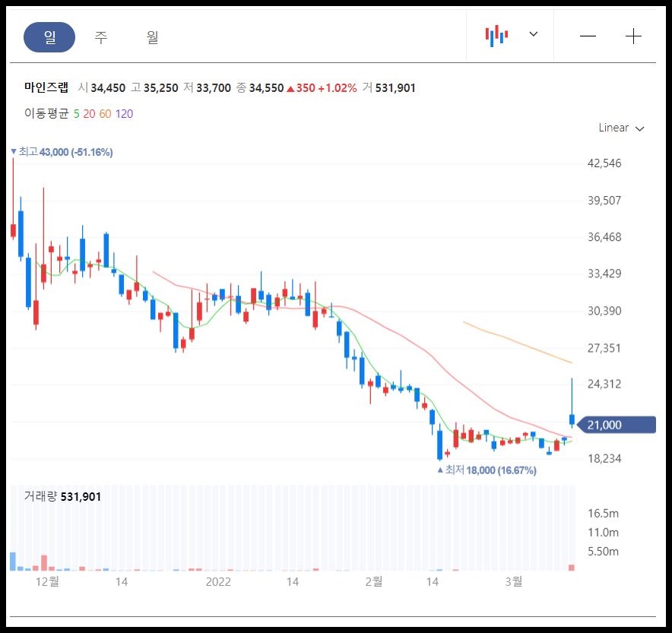This screenshot has height=633, width=672.
Task: Switch to the 월 (monthly) chart tab
Action: pos(152,37)
